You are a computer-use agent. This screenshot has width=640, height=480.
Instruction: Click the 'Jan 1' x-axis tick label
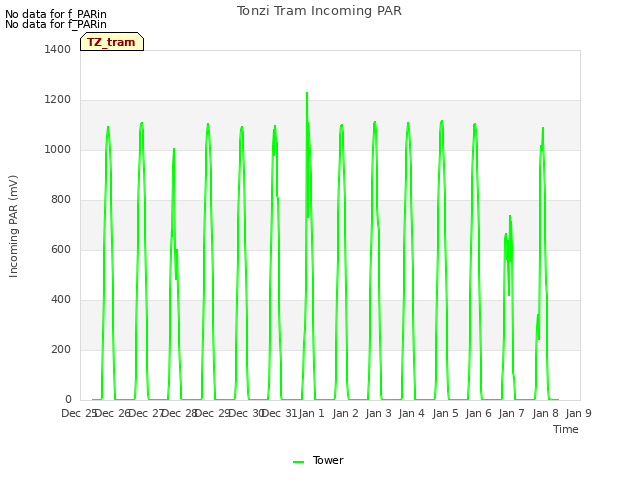tap(311, 413)
